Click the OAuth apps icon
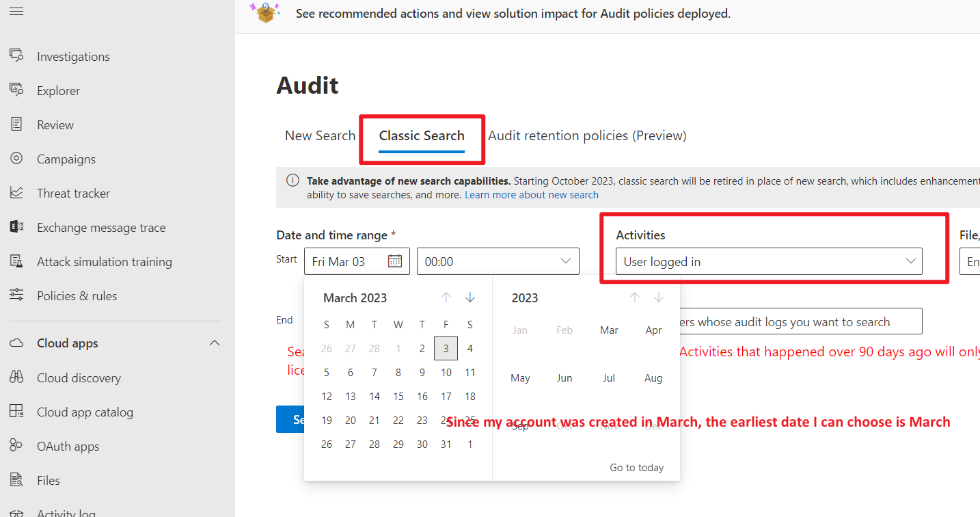Screen dimensions: 980x517 pos(16,446)
